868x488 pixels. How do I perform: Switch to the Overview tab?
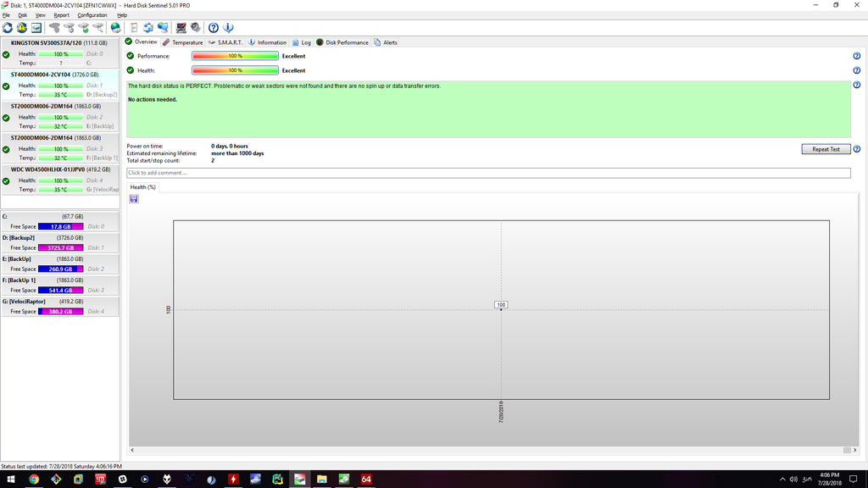pos(142,42)
